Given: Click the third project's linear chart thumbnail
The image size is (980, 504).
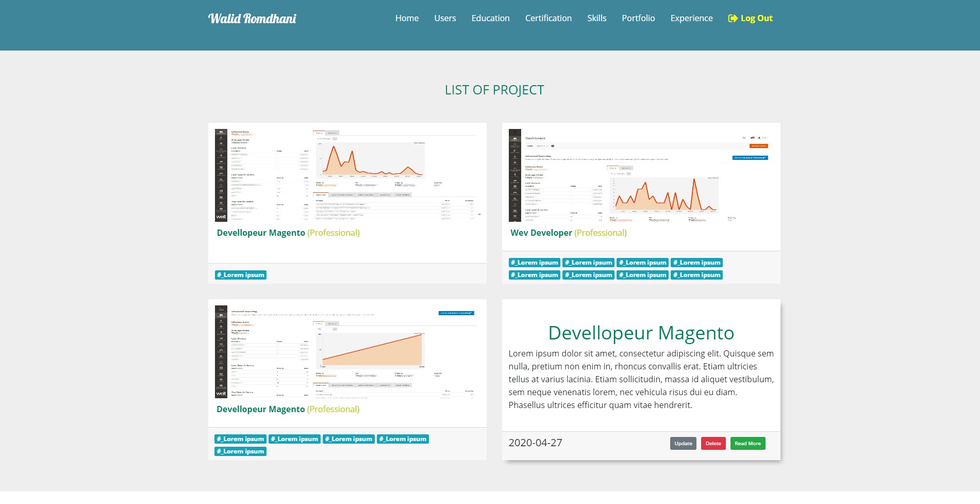Looking at the screenshot, I should click(x=347, y=352).
